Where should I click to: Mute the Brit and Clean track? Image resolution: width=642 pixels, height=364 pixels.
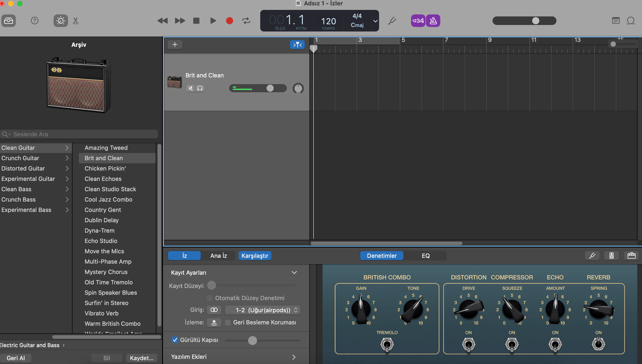191,88
